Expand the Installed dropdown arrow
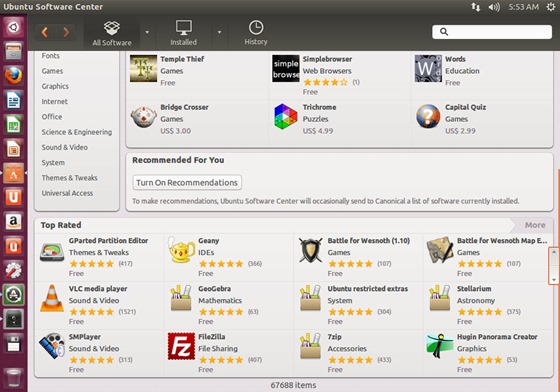 point(219,32)
